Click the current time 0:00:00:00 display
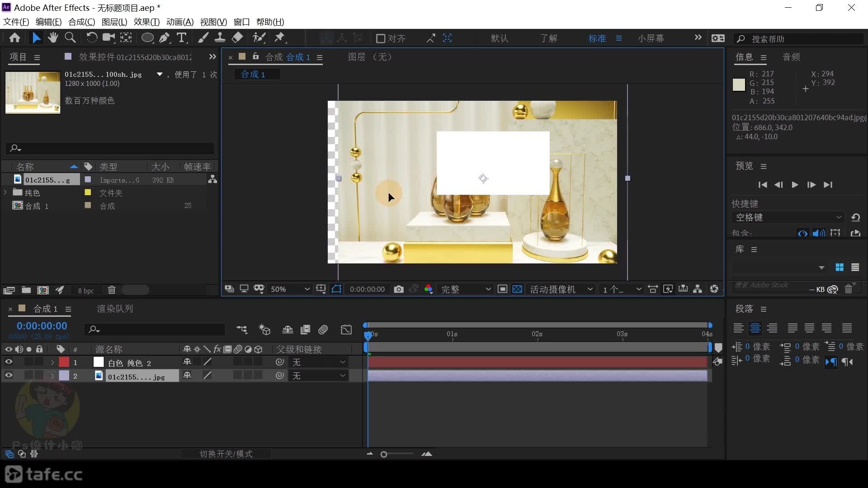Screen dimensions: 868x488 click(x=42, y=326)
